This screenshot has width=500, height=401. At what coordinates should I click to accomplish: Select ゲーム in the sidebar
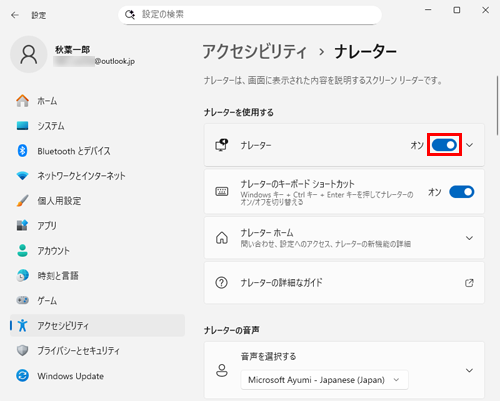pos(97,300)
